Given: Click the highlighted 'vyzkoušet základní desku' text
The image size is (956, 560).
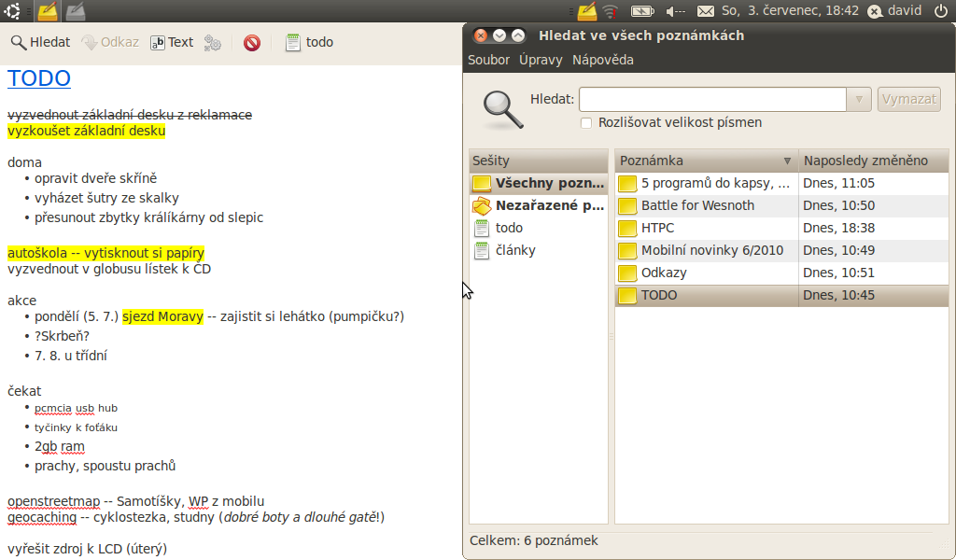Looking at the screenshot, I should 86,131.
